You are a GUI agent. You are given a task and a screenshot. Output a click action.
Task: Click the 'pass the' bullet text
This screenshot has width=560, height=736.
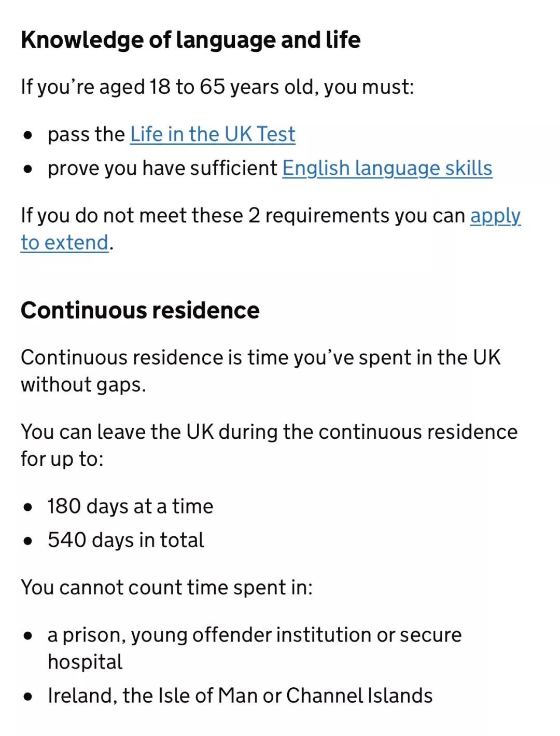pos(86,134)
